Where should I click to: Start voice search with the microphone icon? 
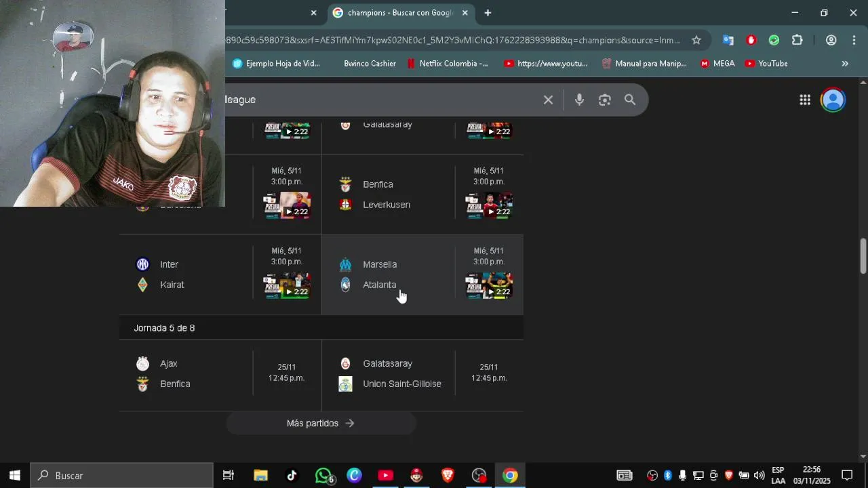tap(579, 100)
